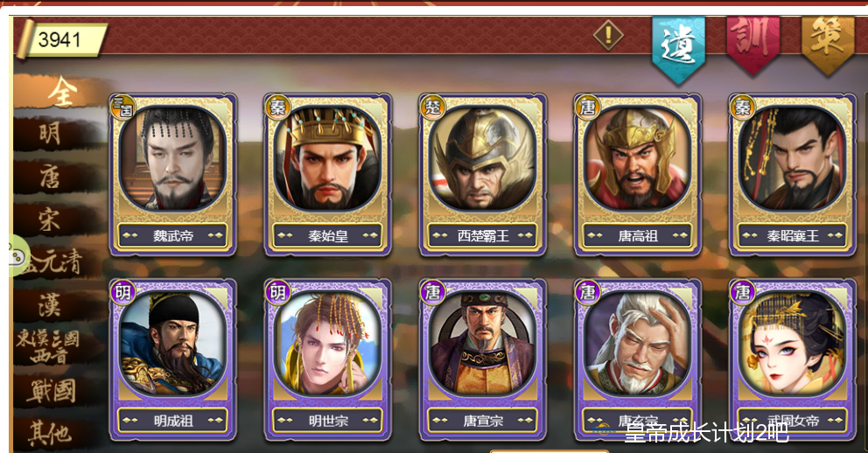Image resolution: width=868 pixels, height=453 pixels.
Task: Open the gold 策 banner icon
Action: point(828,45)
